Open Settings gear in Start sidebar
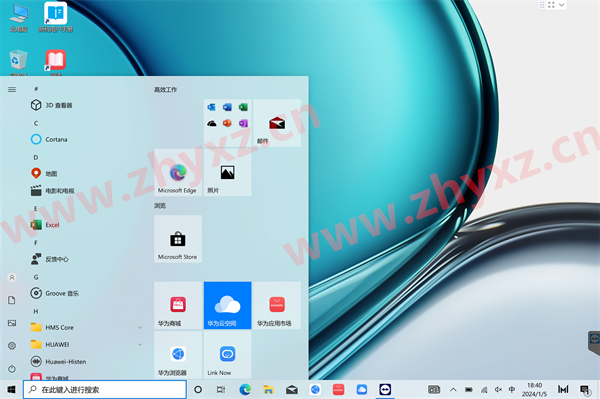This screenshot has width=600, height=399. pos(12,346)
